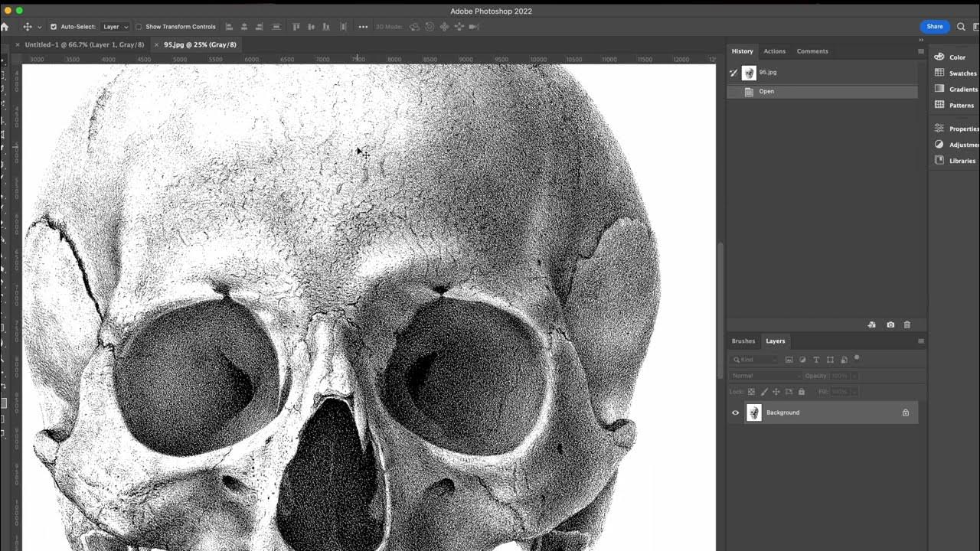The height and width of the screenshot is (551, 980).
Task: Open the Fill slider dropdown arrow
Action: pos(854,392)
